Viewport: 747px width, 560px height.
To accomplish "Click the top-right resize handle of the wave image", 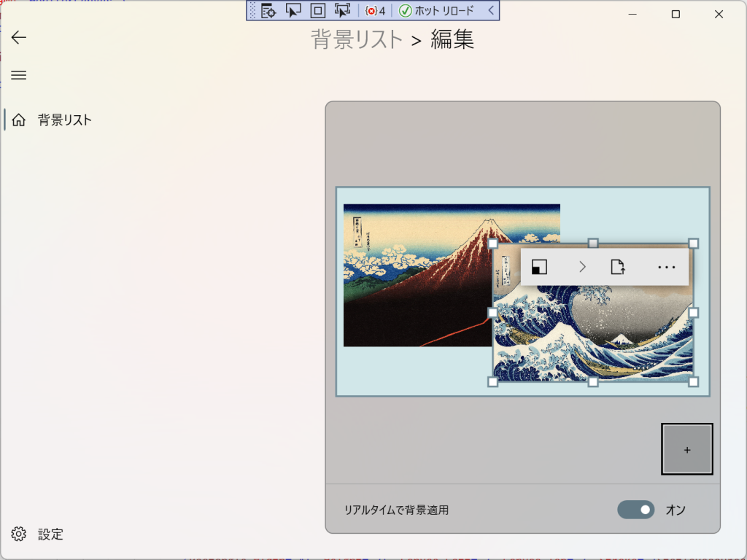I will coord(694,244).
